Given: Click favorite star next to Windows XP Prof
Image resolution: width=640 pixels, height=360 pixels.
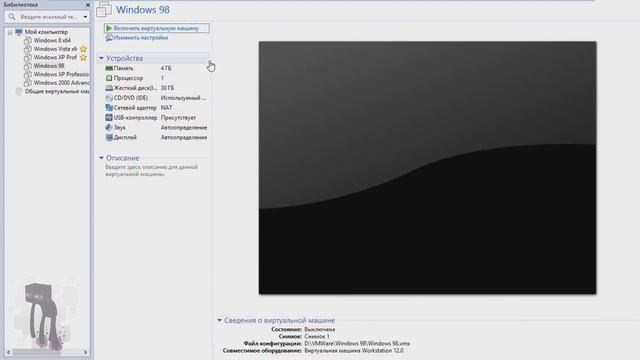Looking at the screenshot, I should [84, 58].
